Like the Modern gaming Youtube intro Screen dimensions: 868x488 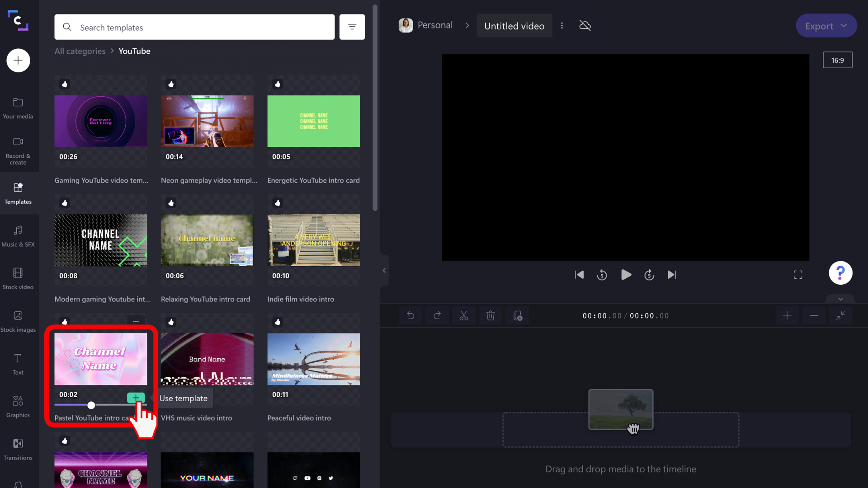click(65, 203)
